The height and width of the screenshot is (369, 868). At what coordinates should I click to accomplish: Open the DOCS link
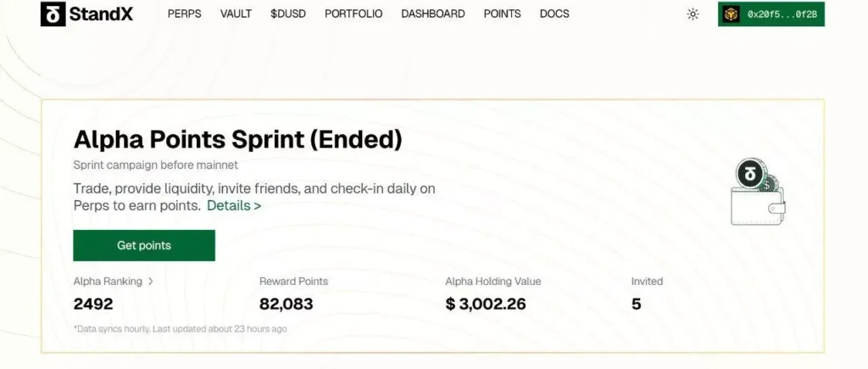(x=554, y=14)
